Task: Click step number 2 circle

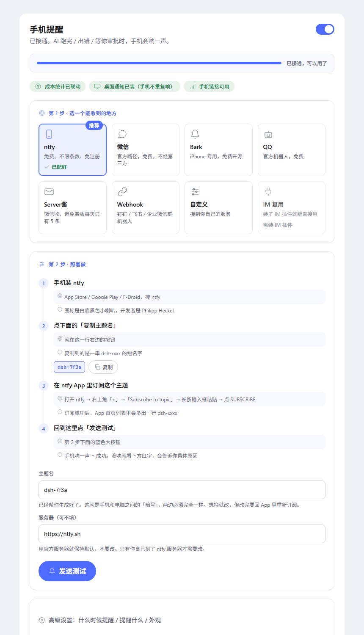Action: pyautogui.click(x=44, y=326)
